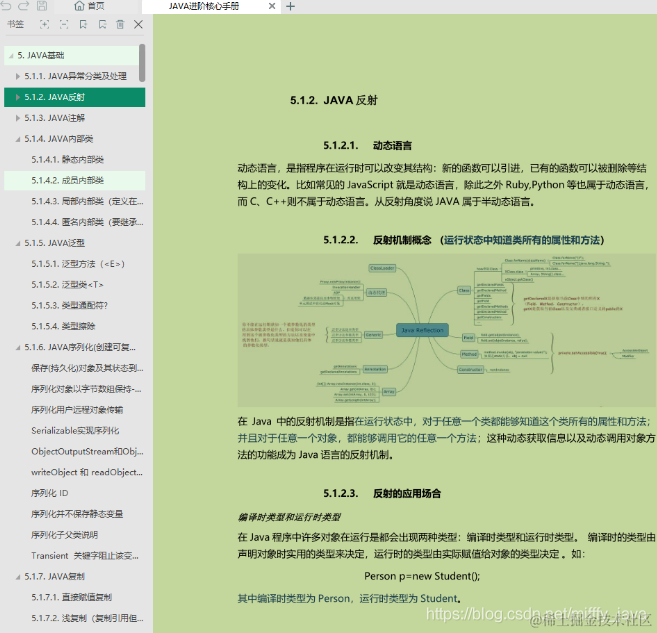Click blue text 运行状态中知道类所有的属性和方法
Viewport: 657px width, 633px height.
click(522, 240)
